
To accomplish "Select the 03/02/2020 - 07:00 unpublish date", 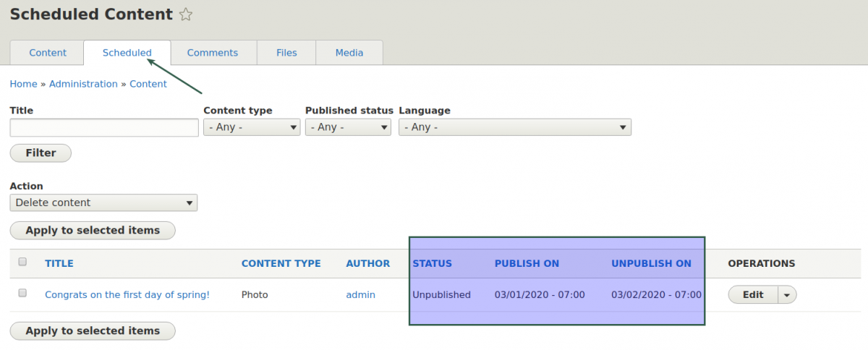I will (x=656, y=294).
